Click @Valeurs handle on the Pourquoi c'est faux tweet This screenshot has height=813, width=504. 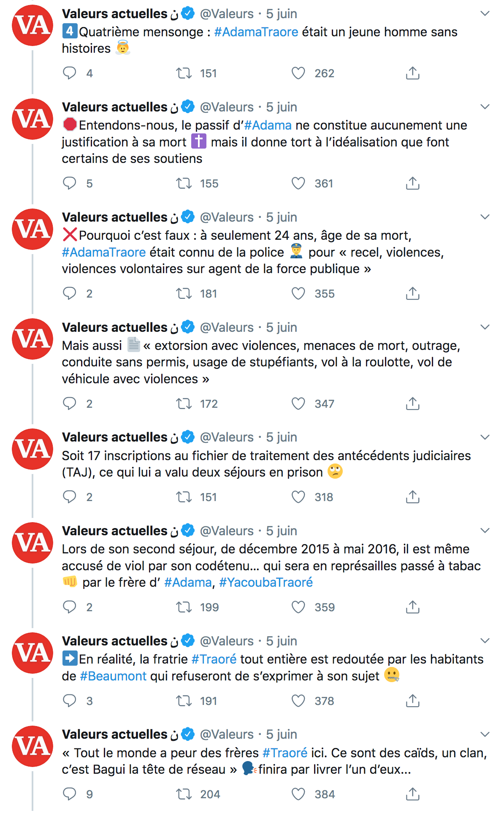pos(227,217)
